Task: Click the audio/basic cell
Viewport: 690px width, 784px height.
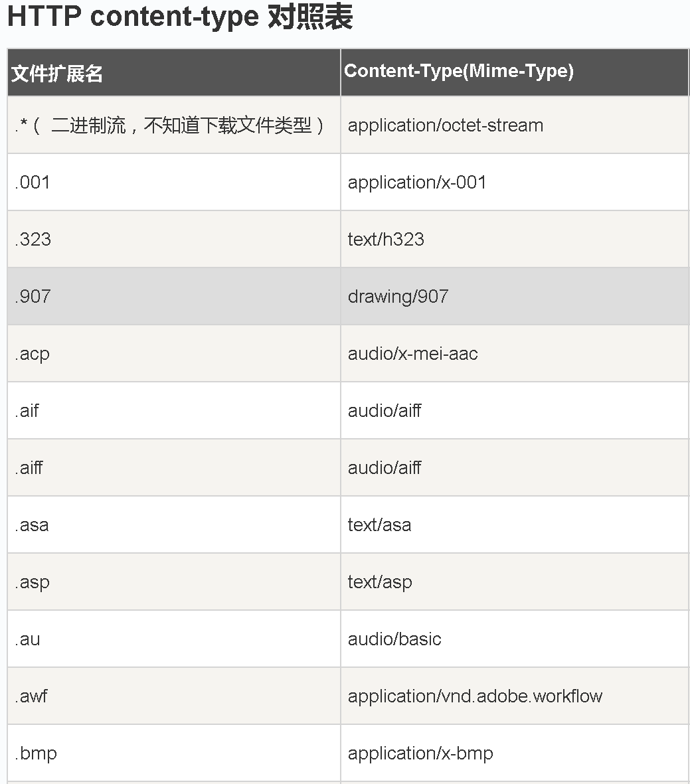Action: (515, 639)
